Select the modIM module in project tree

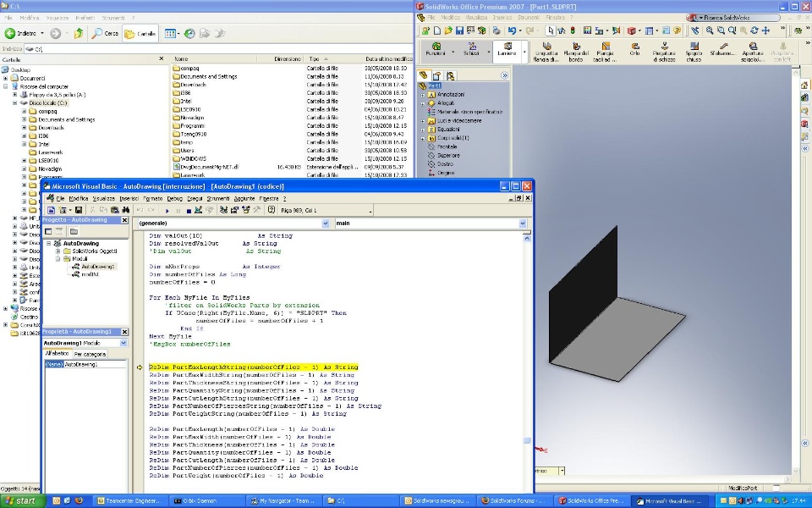tap(90, 274)
